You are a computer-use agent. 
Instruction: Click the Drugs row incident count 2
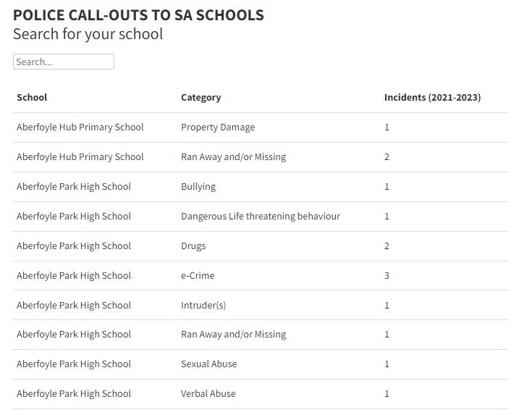[x=387, y=246]
